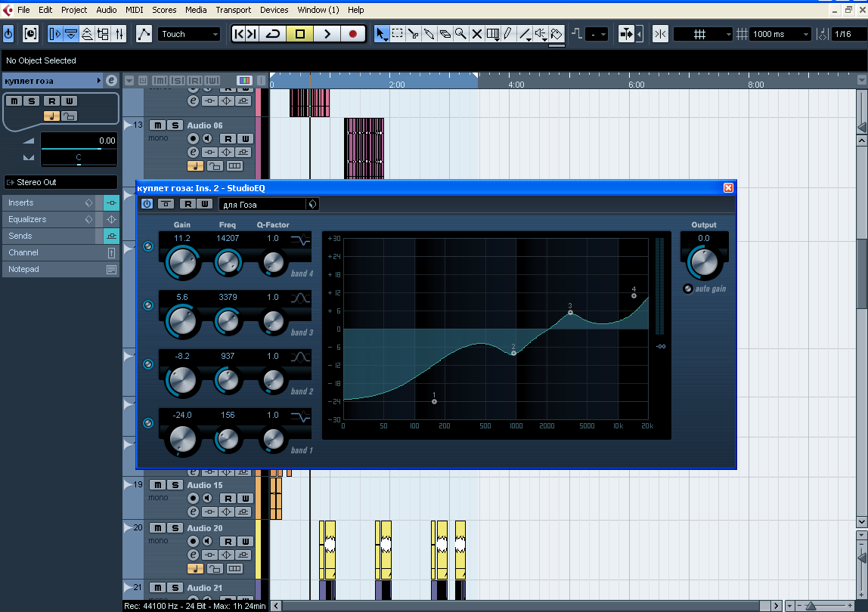This screenshot has height=612, width=868.
Task: Toggle StudioEQ band 1 enable button
Action: pyautogui.click(x=148, y=423)
